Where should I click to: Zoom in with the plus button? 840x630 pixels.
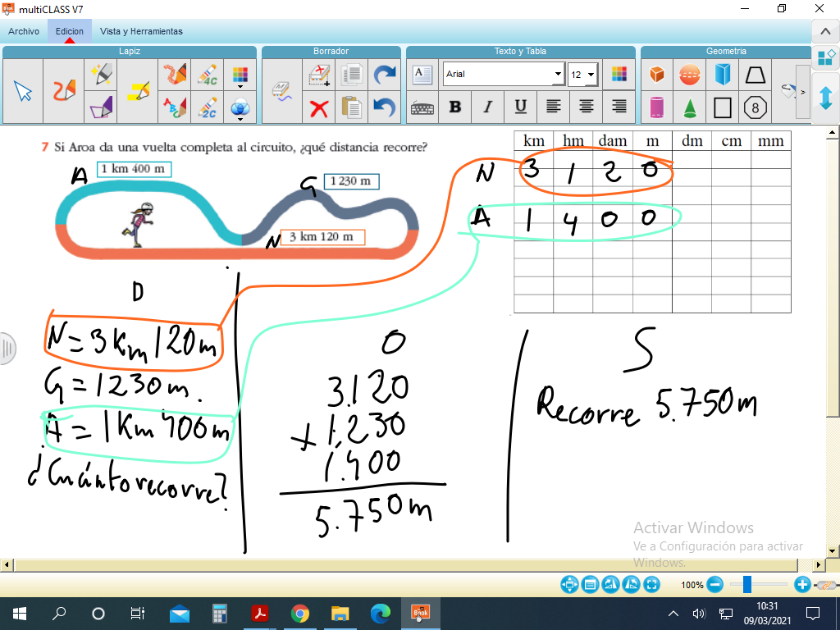(x=802, y=584)
